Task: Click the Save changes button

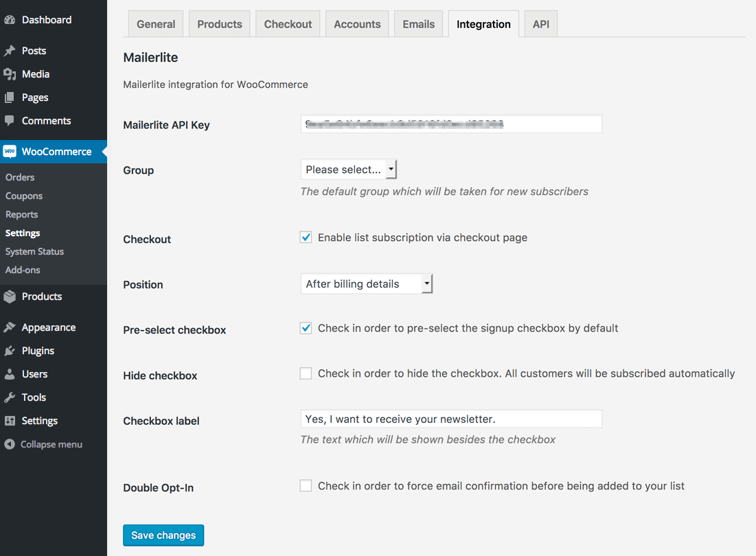Action: click(163, 535)
